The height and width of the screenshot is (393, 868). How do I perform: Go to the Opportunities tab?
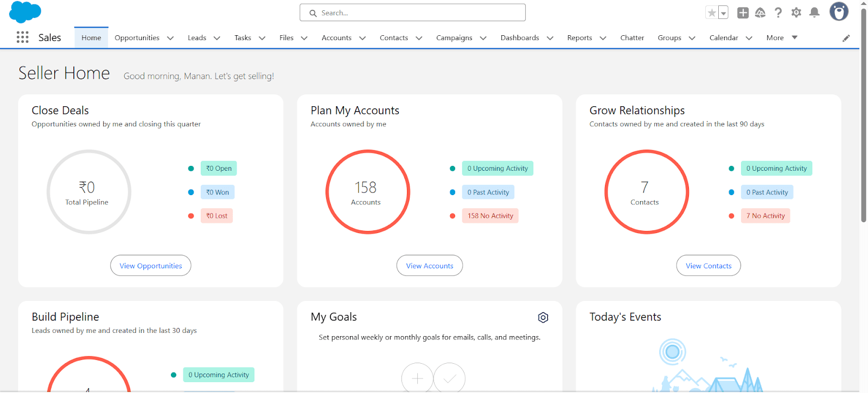137,37
